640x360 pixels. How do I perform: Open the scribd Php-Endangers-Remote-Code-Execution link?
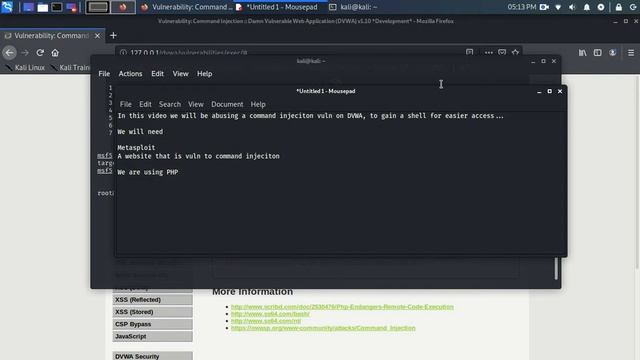pos(342,307)
